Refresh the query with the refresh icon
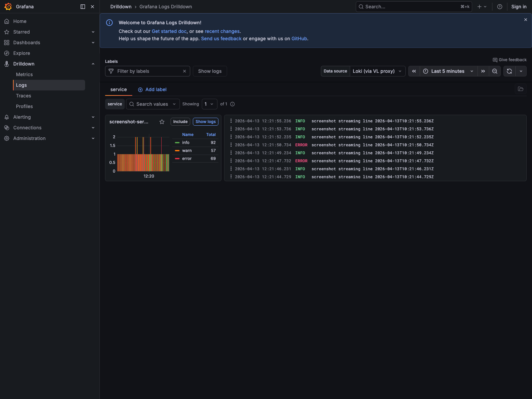 tap(509, 71)
